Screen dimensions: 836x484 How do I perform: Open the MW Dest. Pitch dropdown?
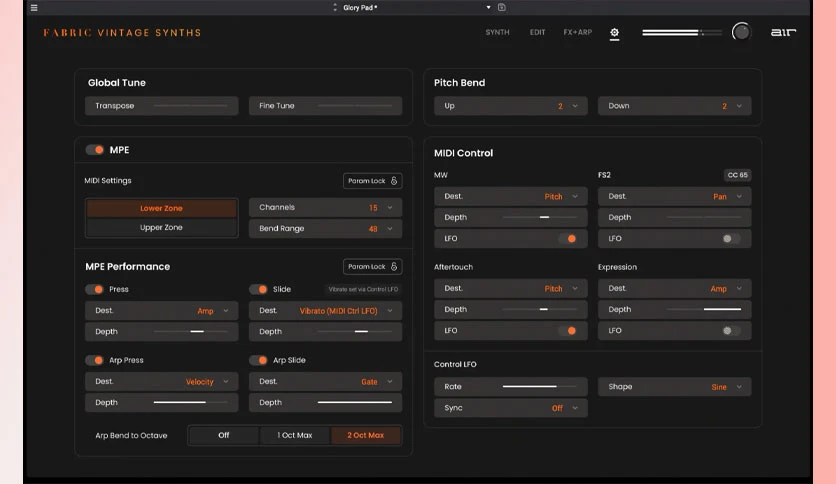point(511,197)
